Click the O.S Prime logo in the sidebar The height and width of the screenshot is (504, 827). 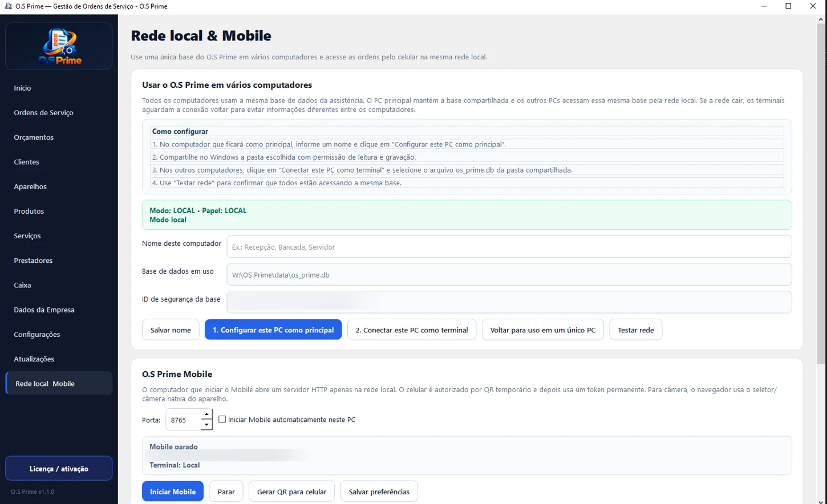coord(59,46)
